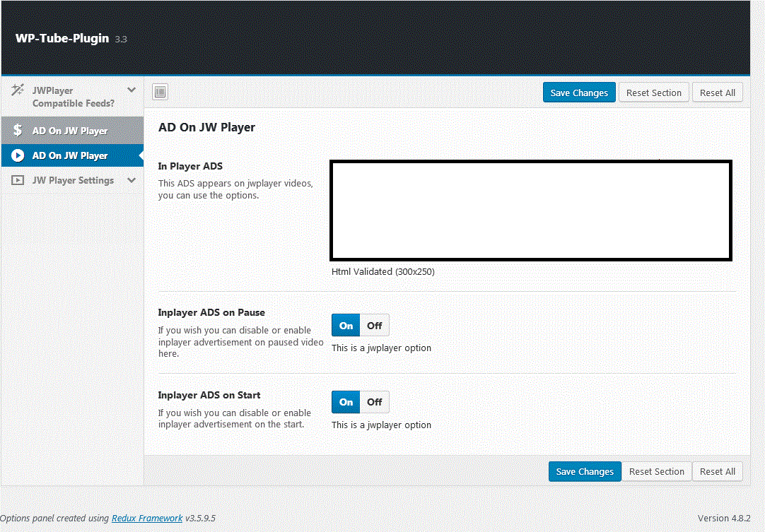Focus the In Player ADS text area
Screen dimensions: 765x532
coord(531,210)
